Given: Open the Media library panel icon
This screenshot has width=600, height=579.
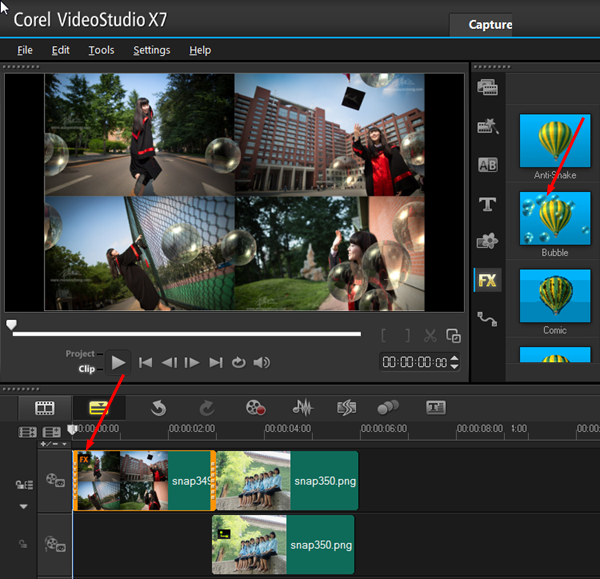Looking at the screenshot, I should 488,89.
